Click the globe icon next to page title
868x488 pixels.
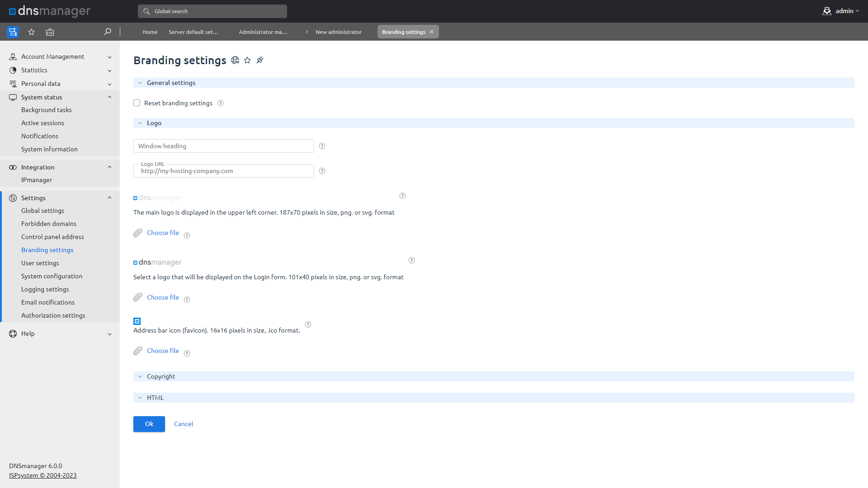click(x=235, y=60)
